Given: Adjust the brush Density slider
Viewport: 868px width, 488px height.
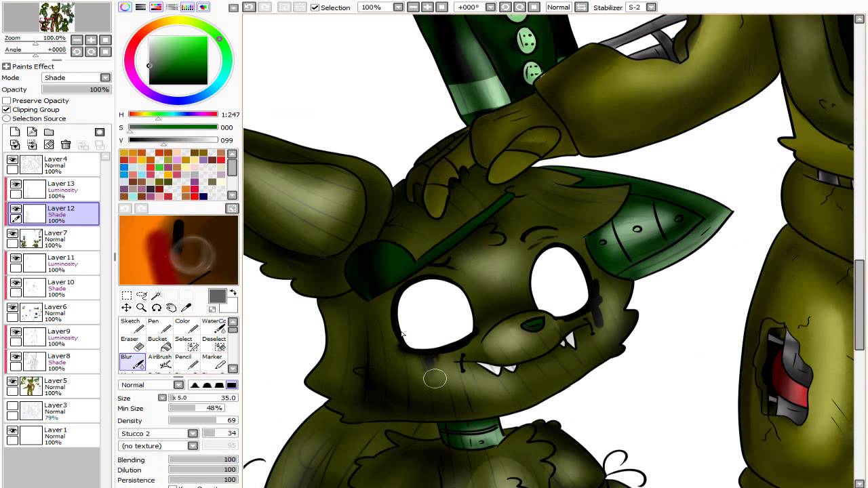Looking at the screenshot, I should coord(203,420).
